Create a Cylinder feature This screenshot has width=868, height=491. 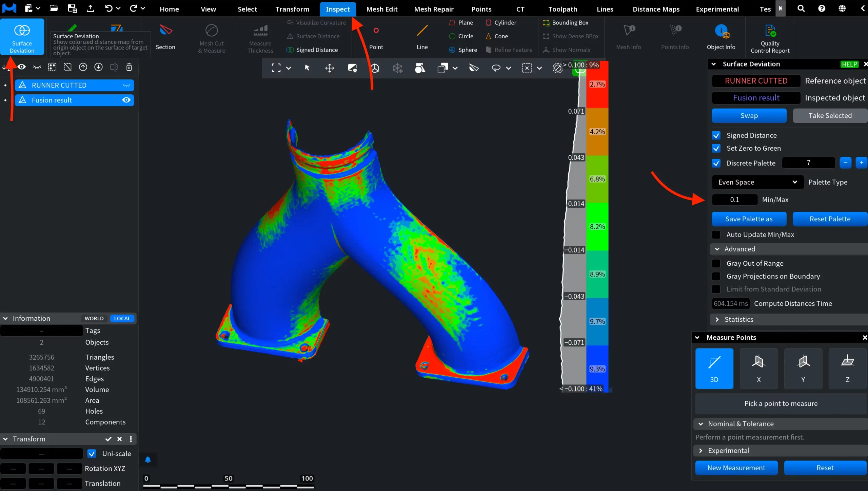[x=501, y=23]
